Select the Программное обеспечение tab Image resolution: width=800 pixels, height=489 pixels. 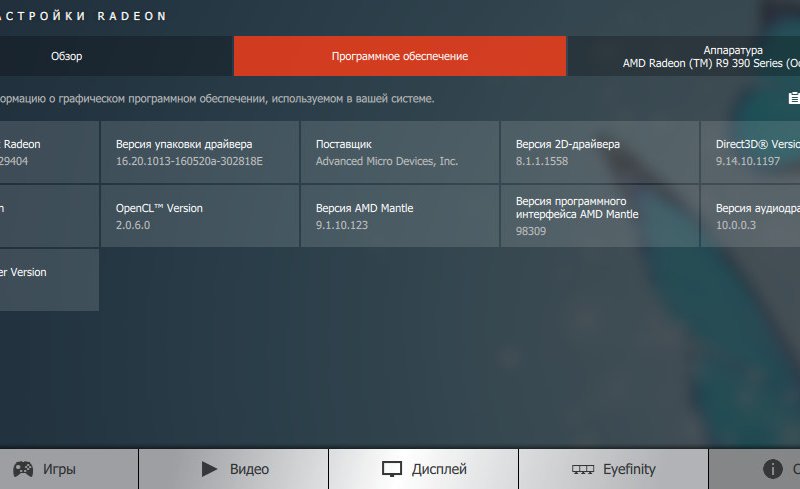(x=399, y=56)
